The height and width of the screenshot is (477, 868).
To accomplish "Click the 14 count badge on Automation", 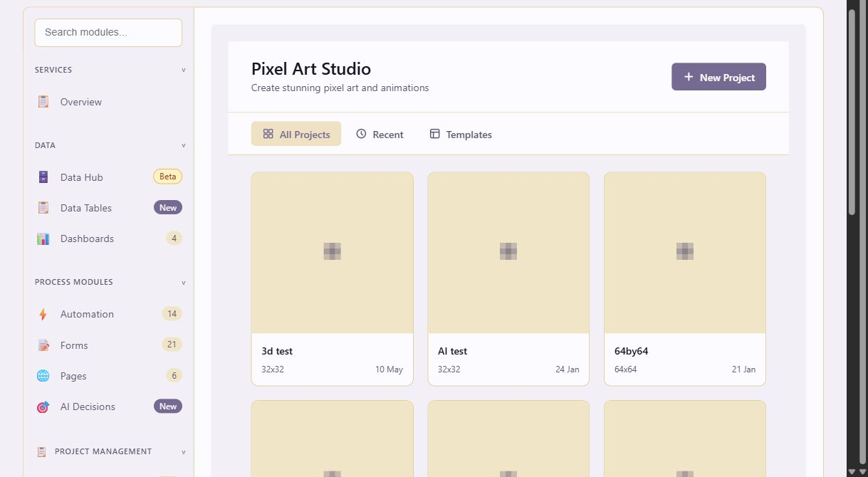I will tap(172, 314).
